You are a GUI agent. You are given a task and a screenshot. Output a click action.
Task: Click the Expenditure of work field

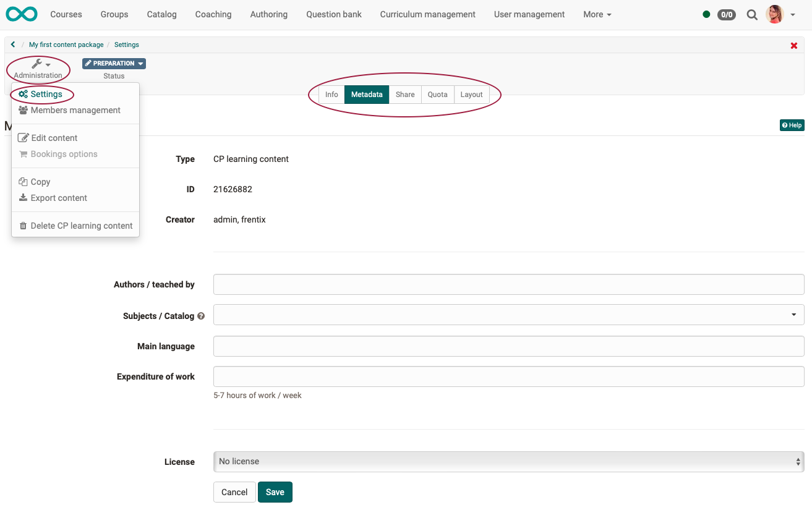[x=508, y=376]
